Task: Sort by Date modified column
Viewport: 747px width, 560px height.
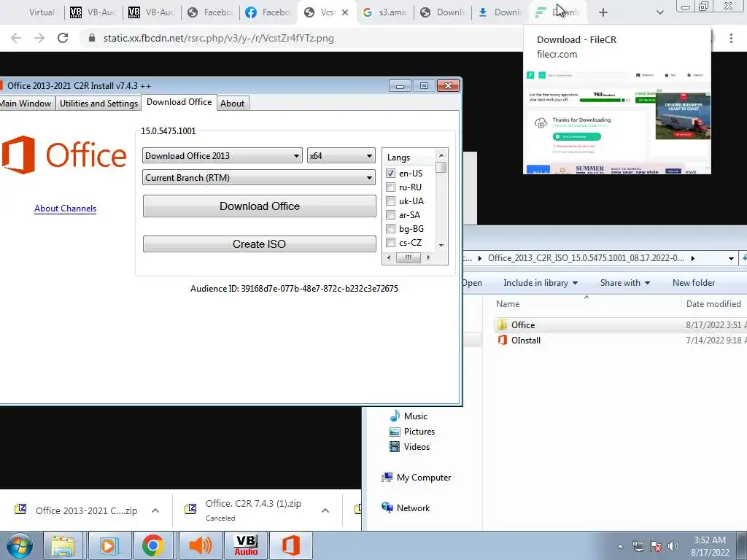Action: click(713, 304)
